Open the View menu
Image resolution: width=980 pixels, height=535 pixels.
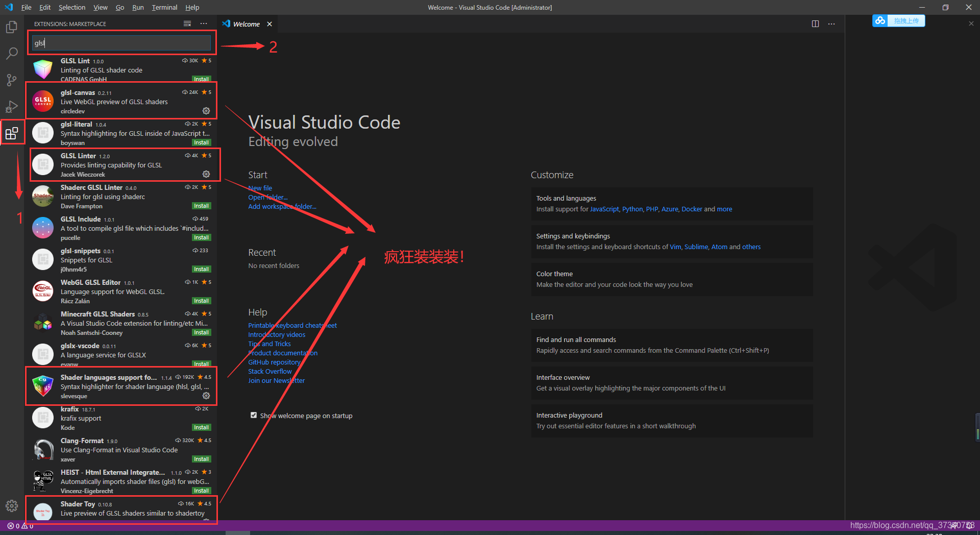(x=101, y=7)
